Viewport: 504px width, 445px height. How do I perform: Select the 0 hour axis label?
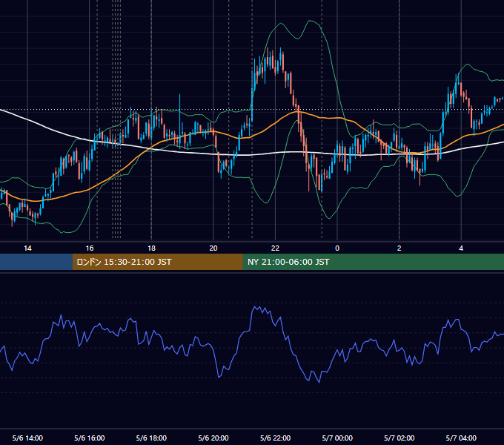point(337,248)
